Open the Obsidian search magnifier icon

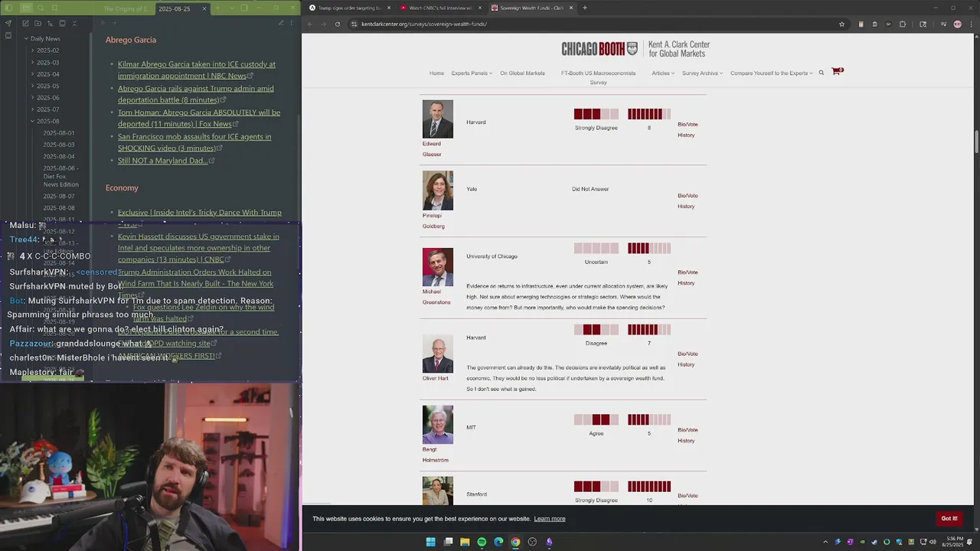pos(41,8)
